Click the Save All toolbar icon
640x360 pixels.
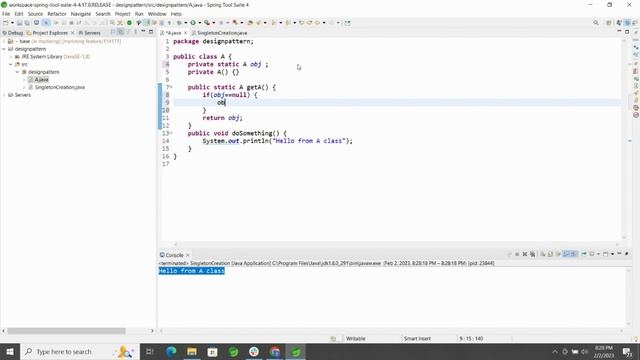point(27,23)
